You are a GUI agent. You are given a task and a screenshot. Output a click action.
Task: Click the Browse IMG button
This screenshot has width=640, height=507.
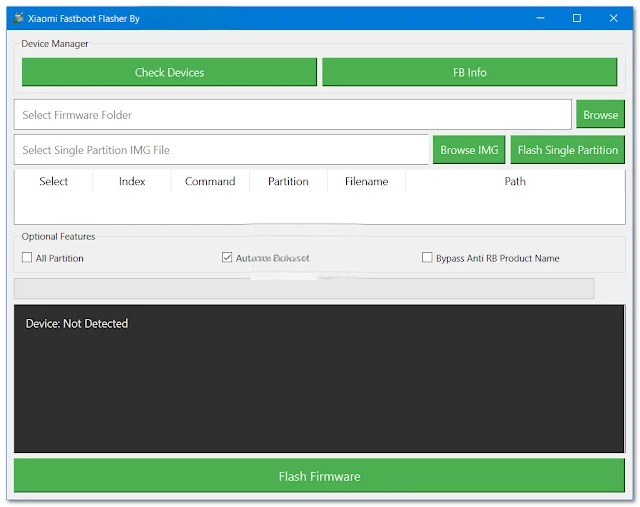[x=469, y=150]
